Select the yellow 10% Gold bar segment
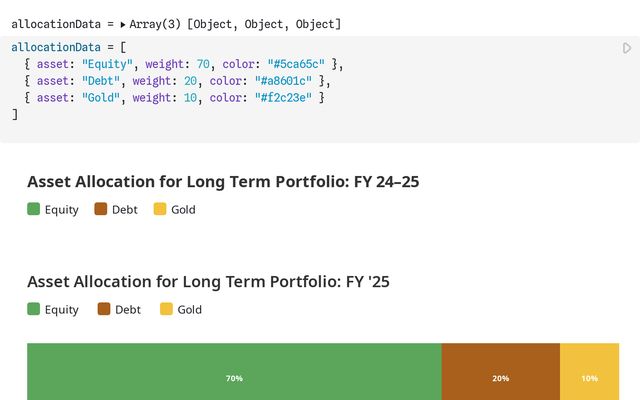This screenshot has width=640, height=400. coord(589,371)
